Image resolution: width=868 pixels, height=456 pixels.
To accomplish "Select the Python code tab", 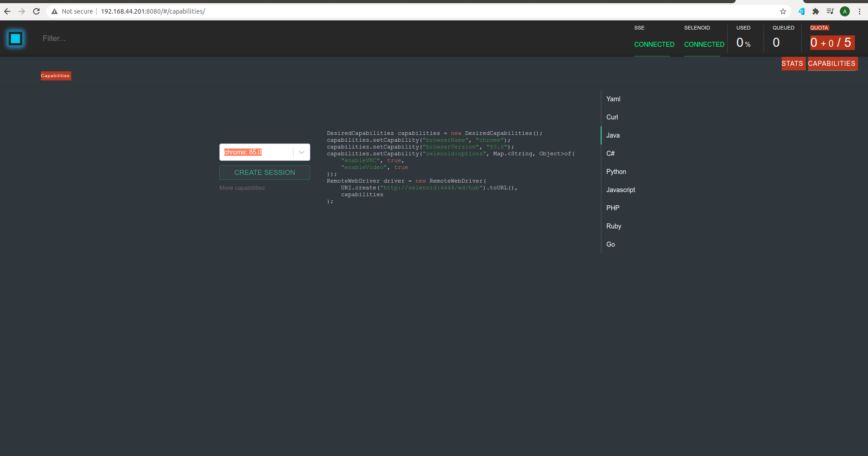I will point(616,172).
